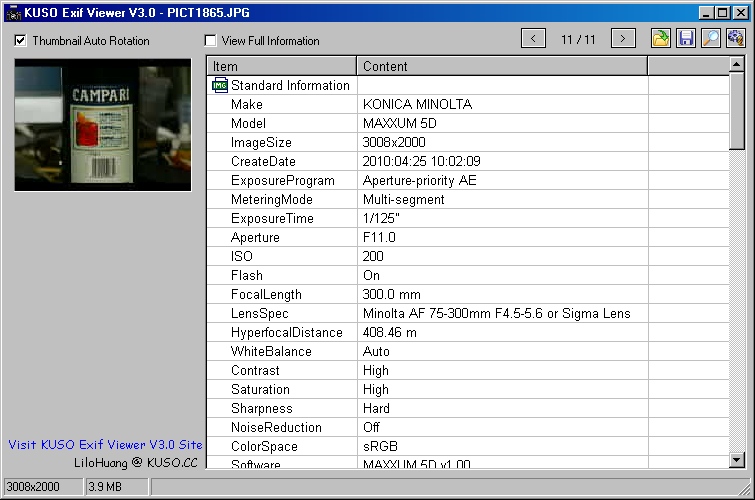Open settings via the gear icon

(x=736, y=39)
